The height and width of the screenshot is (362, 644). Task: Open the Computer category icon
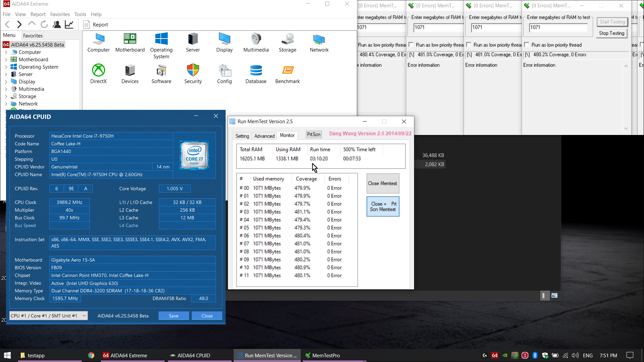[x=99, y=43]
